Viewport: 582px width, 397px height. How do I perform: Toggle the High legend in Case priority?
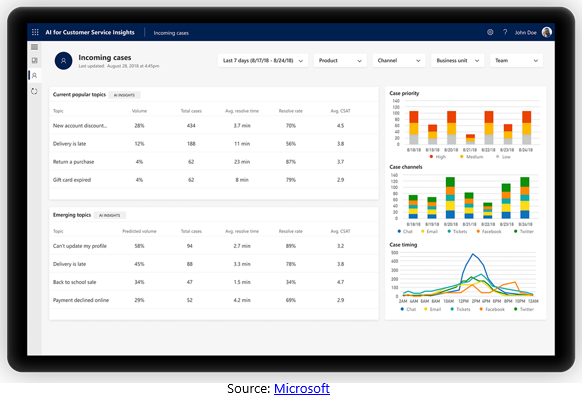tap(438, 157)
